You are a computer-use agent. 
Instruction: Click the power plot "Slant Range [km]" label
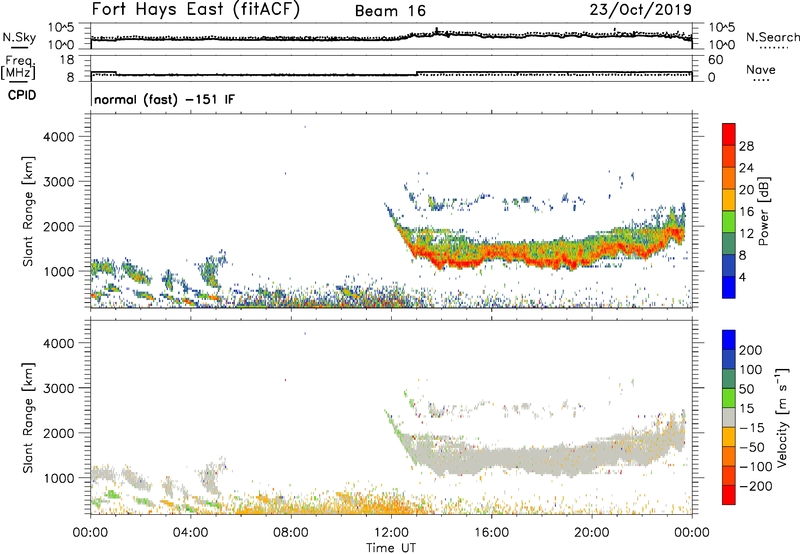click(x=28, y=211)
